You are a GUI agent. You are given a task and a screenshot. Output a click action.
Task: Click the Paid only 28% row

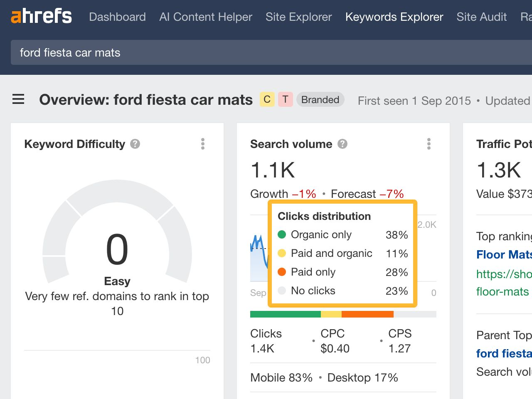(343, 272)
